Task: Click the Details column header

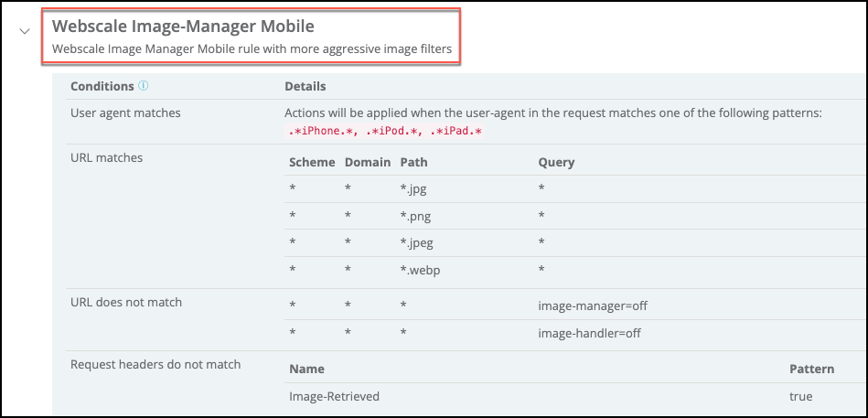Action: [305, 87]
